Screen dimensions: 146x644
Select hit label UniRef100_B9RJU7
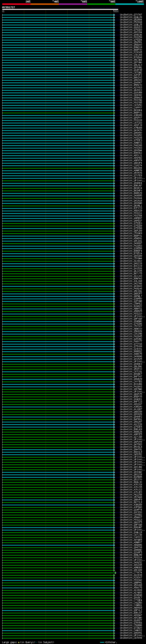click(131, 612)
